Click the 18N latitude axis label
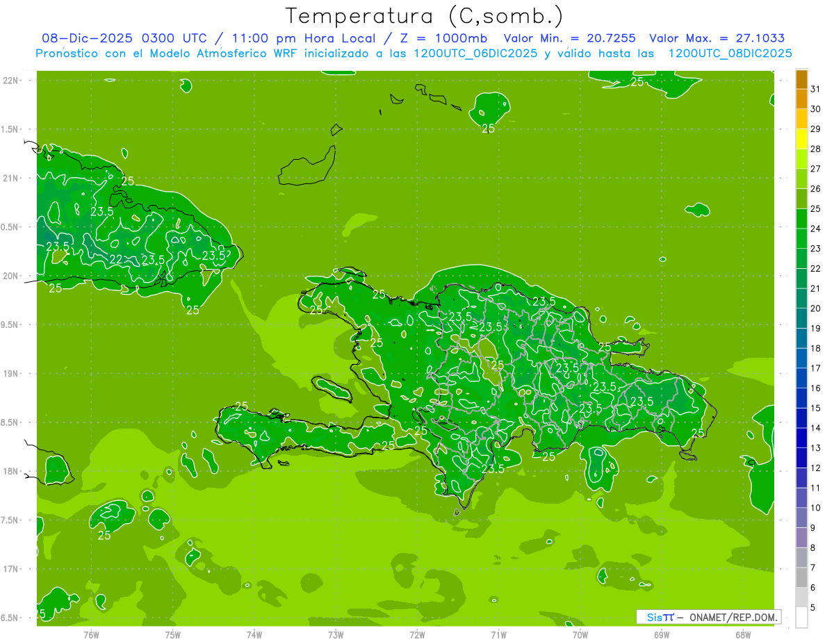 tap(11, 471)
